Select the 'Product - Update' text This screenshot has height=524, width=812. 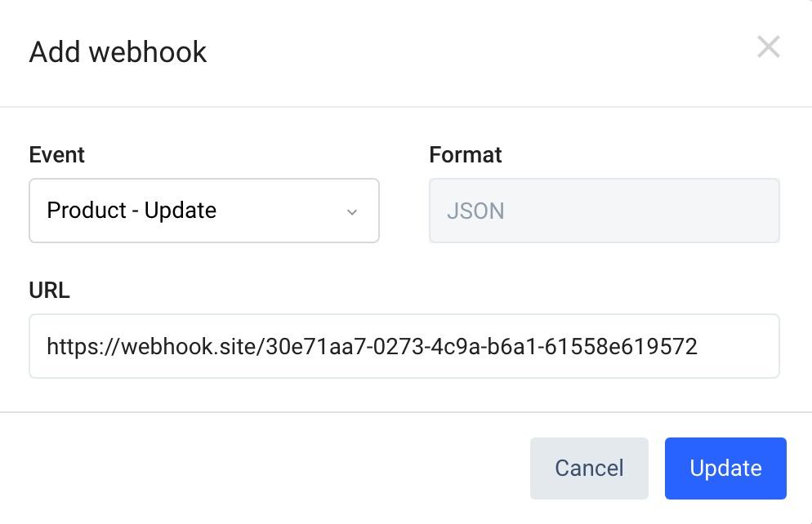[x=132, y=211]
